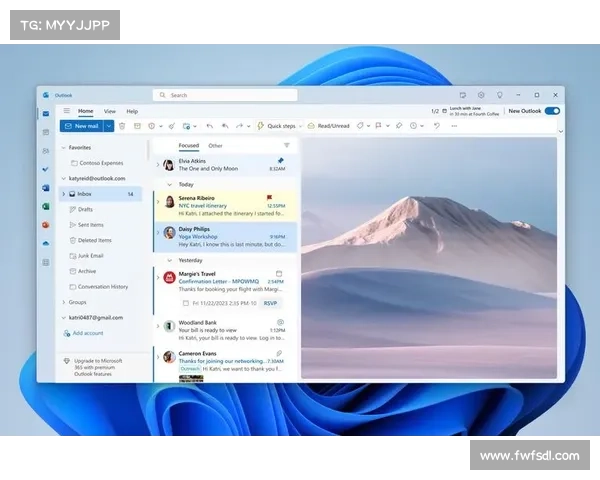Viewport: 600px width, 480px height.
Task: Open the Flag dropdown arrow
Action: coord(387,126)
